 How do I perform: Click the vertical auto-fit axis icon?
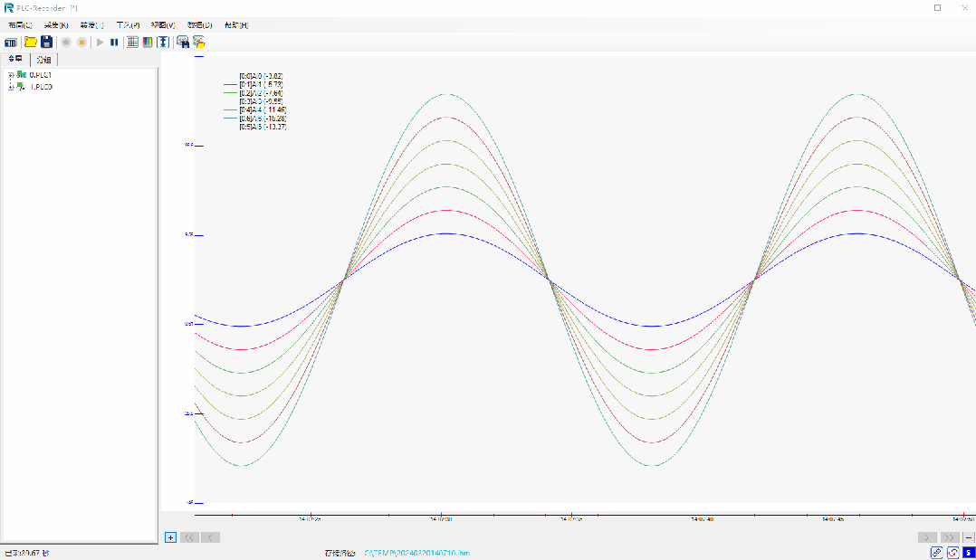[162, 43]
